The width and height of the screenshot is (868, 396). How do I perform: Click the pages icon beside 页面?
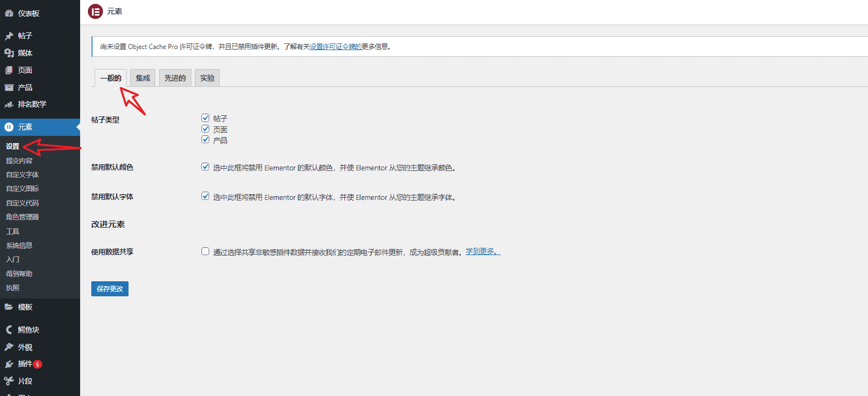[9, 70]
